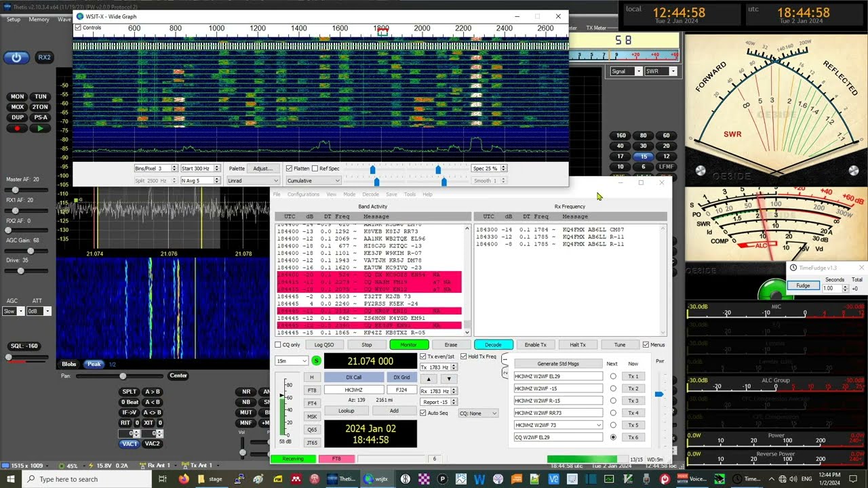Open Microsoft Word from the taskbar
The image size is (868, 488).
point(480,479)
